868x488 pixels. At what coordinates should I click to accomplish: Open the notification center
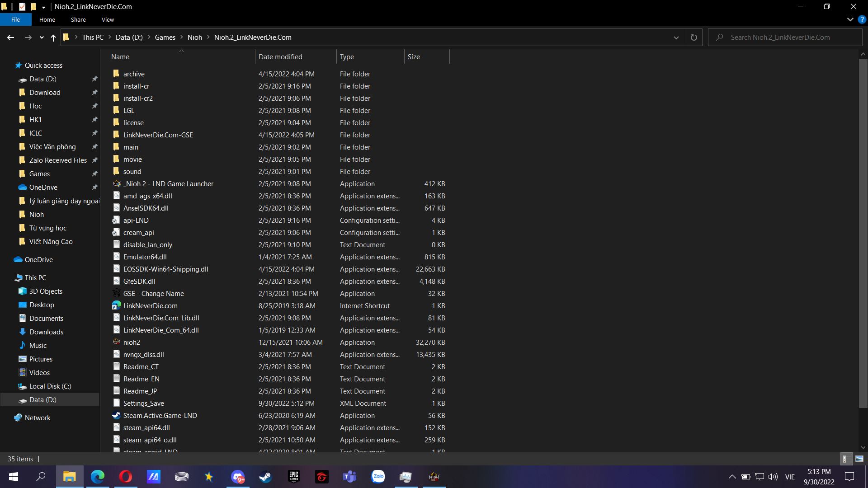point(849,477)
